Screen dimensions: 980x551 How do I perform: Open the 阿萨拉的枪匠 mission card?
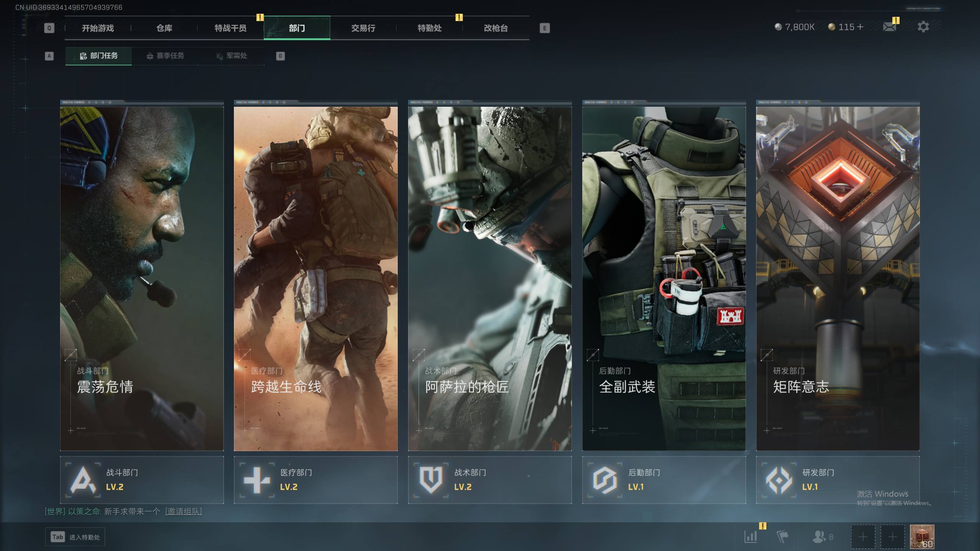point(490,278)
